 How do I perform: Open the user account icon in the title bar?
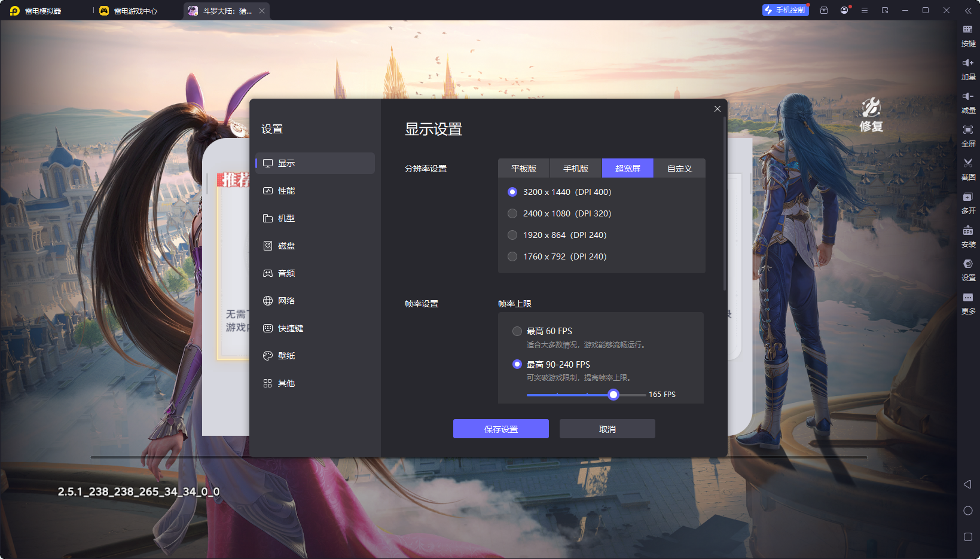(844, 10)
